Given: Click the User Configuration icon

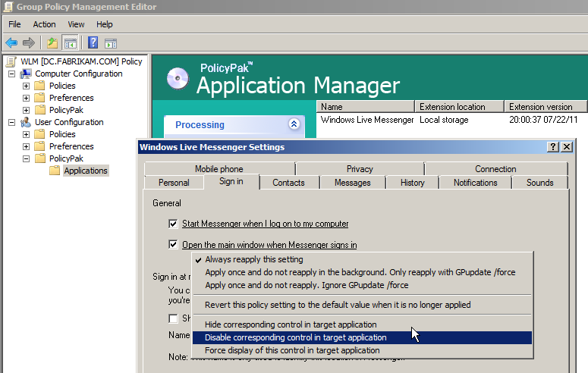Looking at the screenshot, I should pos(26,122).
